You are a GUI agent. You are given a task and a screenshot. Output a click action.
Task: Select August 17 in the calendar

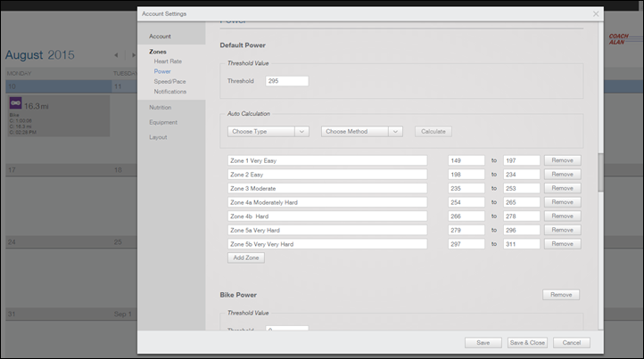click(12, 170)
